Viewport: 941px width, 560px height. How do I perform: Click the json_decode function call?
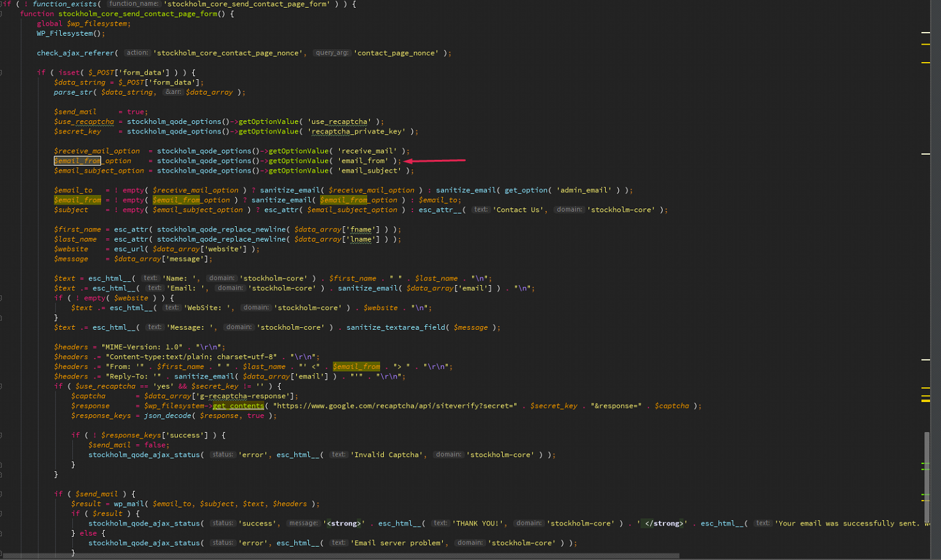pyautogui.click(x=167, y=416)
